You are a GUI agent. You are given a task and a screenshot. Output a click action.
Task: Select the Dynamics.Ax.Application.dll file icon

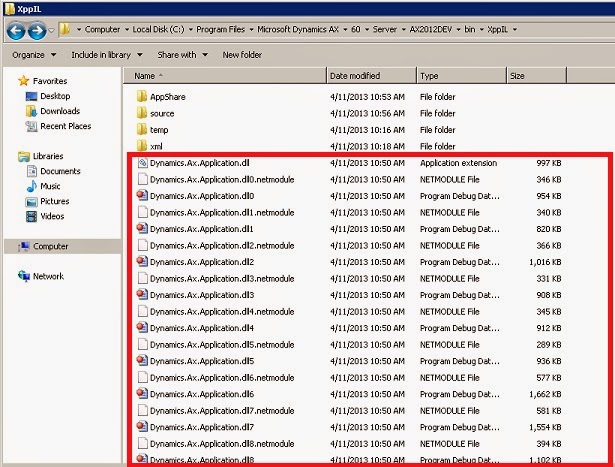[142, 163]
